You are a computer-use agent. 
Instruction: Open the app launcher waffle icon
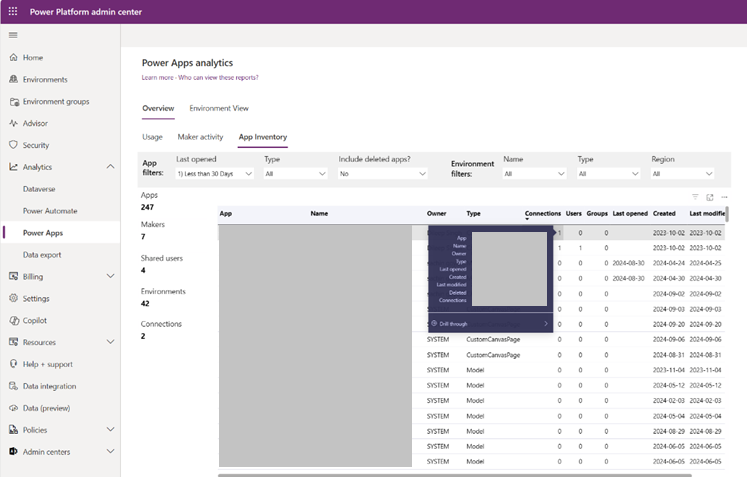click(13, 11)
